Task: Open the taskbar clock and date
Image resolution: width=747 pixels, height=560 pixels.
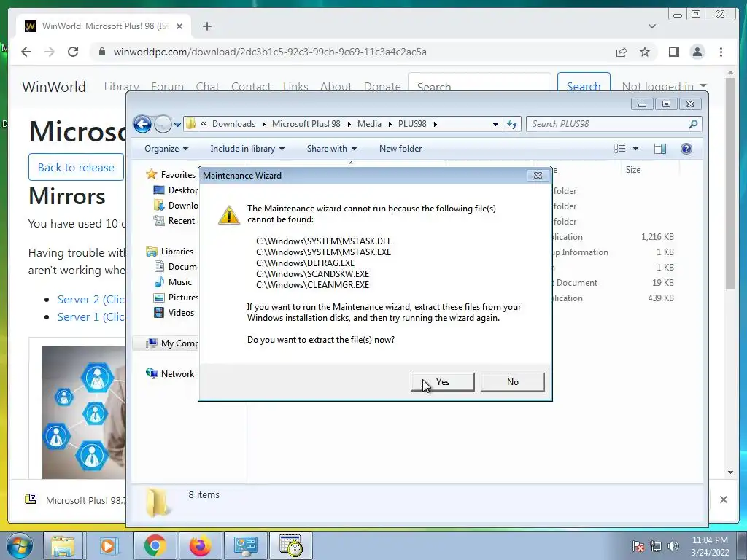Action: (710, 546)
